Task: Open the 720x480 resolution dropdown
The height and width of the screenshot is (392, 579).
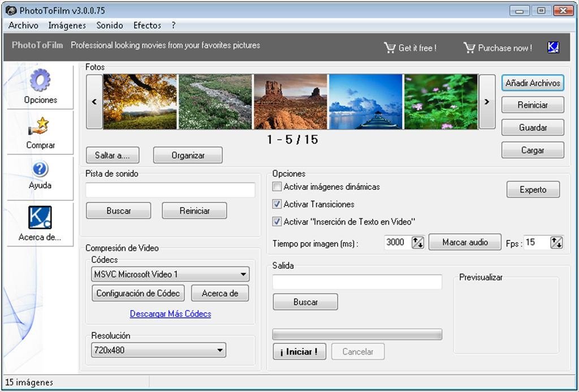Action: pos(219,350)
